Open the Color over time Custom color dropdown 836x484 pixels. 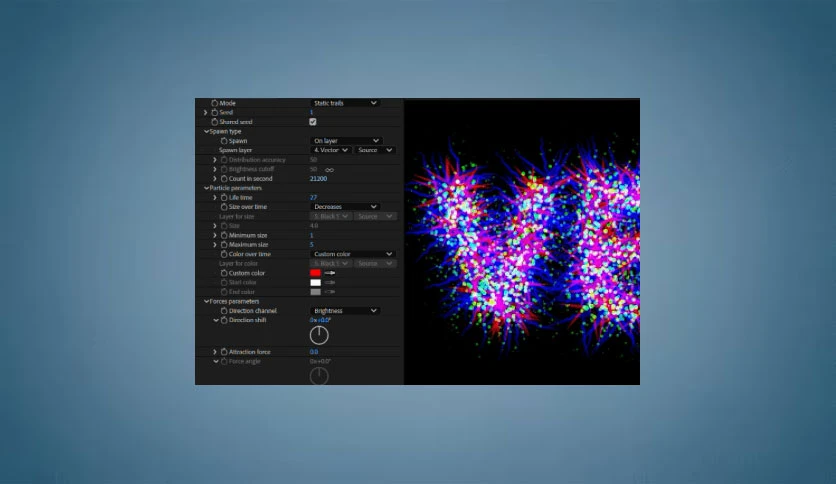pyautogui.click(x=353, y=254)
